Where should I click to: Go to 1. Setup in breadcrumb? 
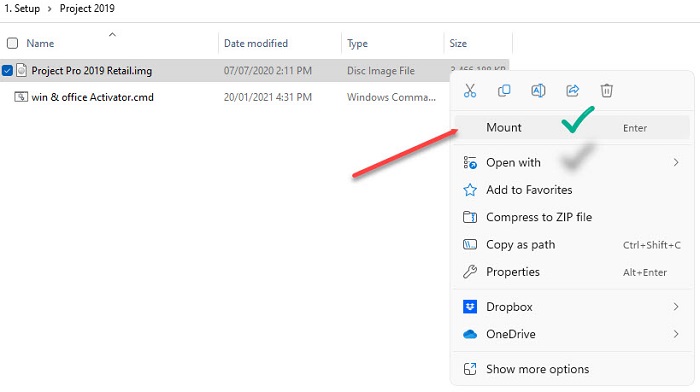pos(22,8)
